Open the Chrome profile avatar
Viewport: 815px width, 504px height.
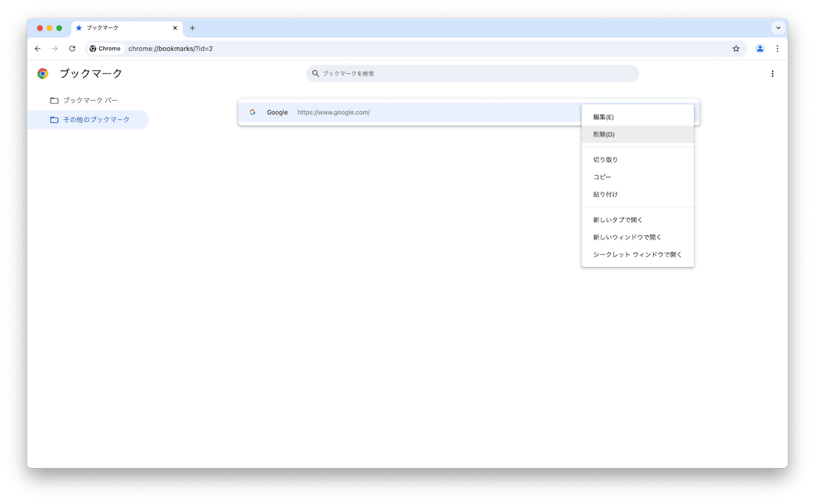click(760, 49)
